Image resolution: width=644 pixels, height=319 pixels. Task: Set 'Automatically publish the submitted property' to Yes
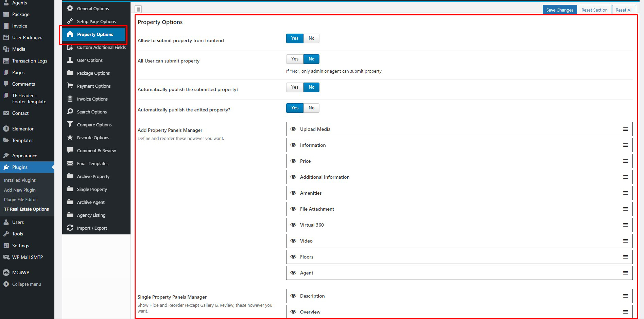295,87
